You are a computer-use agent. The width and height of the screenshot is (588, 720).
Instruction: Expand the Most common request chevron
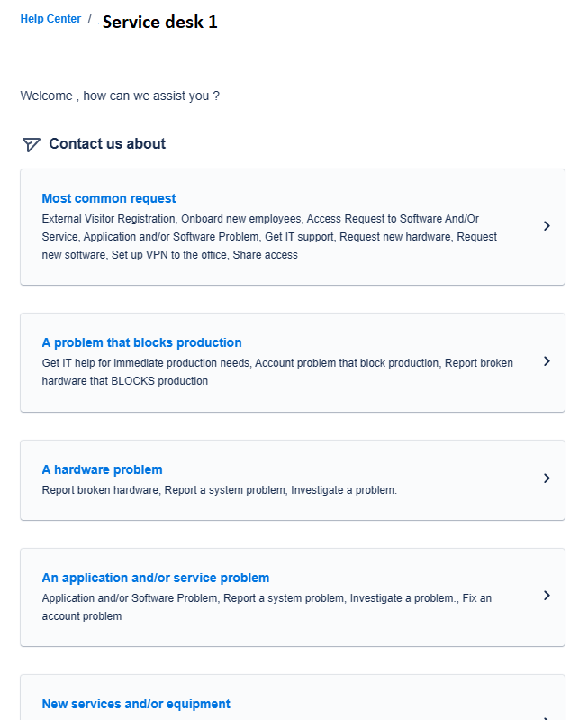(x=547, y=226)
